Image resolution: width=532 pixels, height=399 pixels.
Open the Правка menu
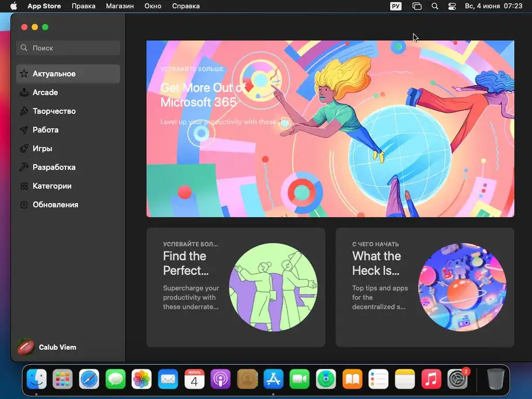[x=84, y=6]
